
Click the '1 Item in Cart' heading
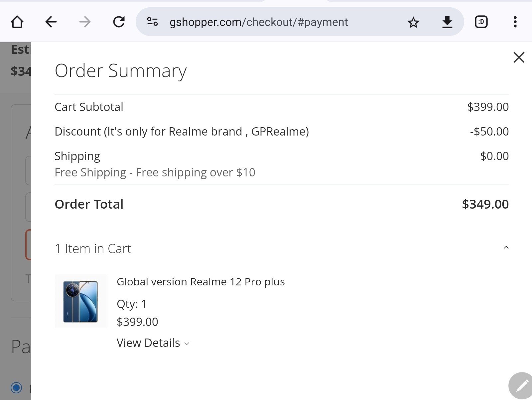(93, 249)
